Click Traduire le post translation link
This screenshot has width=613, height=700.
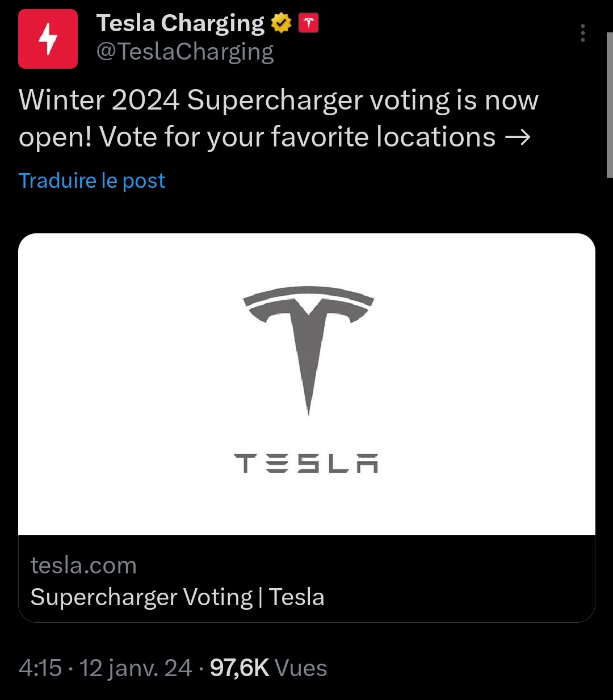tap(92, 181)
